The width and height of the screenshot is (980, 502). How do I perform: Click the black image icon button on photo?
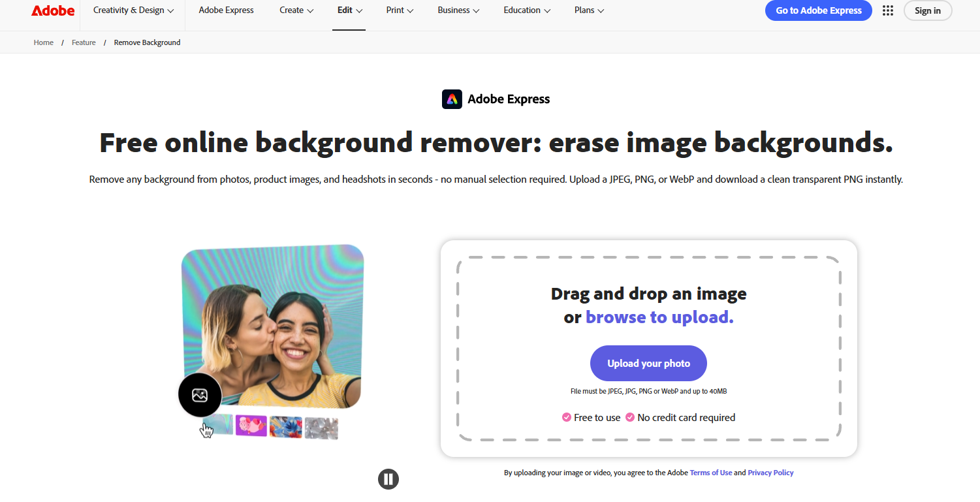[200, 395]
